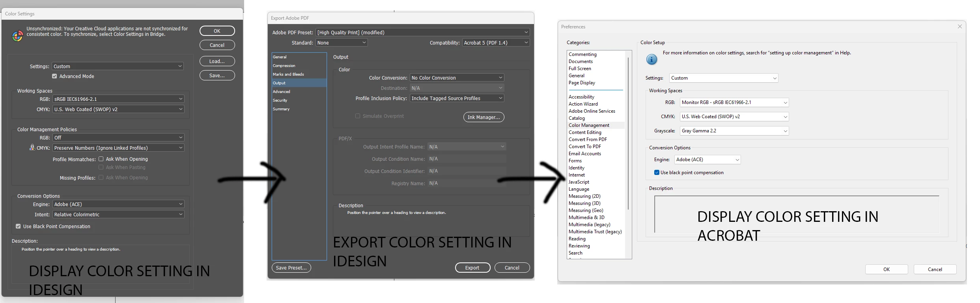The width and height of the screenshot is (980, 303).
Task: Select the Output section in Export PDF
Action: [x=299, y=83]
